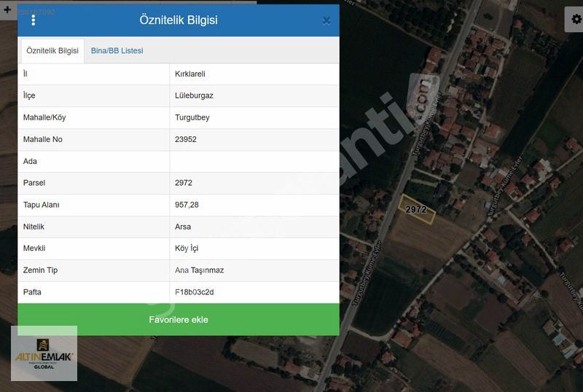Open the gear settings button on map
583x392 pixels.
pyautogui.click(x=574, y=20)
